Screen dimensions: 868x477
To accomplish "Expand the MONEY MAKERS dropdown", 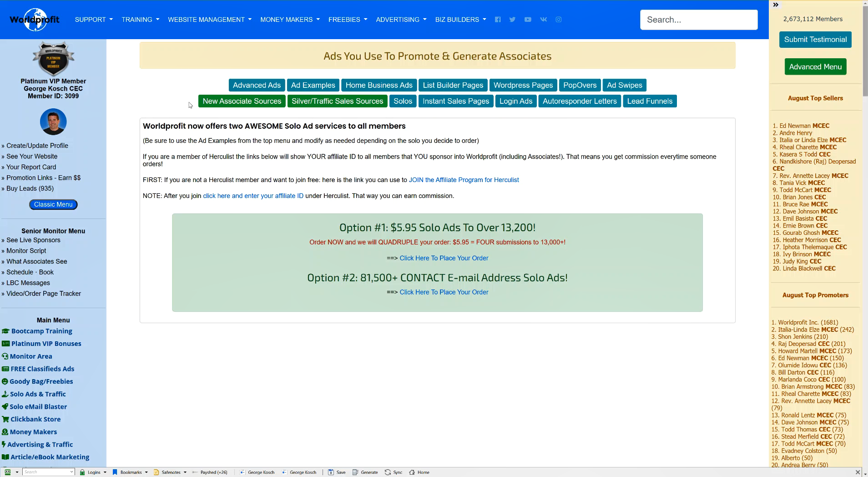I will (x=290, y=20).
